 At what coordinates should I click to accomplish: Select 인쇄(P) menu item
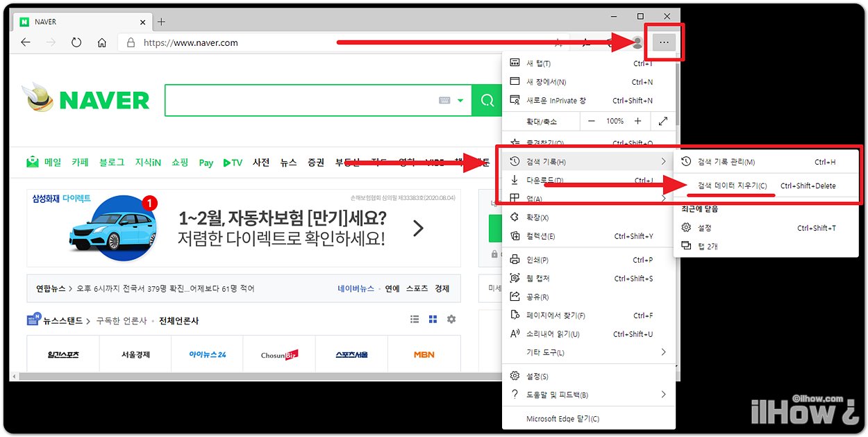[x=587, y=260]
